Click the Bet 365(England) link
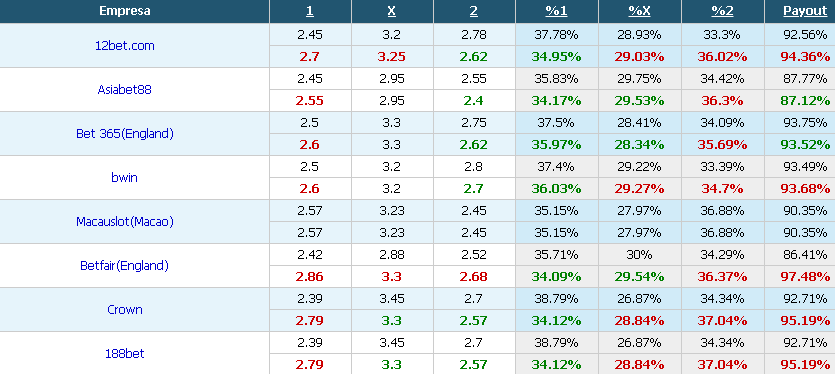The height and width of the screenshot is (374, 835). (x=125, y=134)
